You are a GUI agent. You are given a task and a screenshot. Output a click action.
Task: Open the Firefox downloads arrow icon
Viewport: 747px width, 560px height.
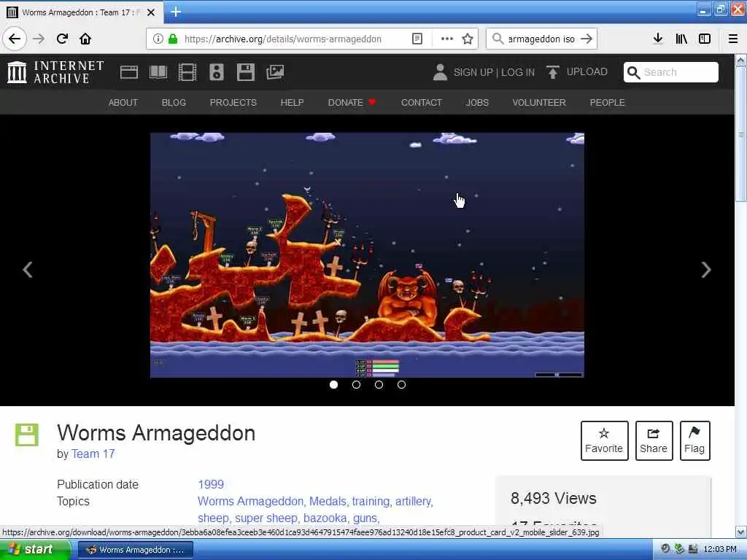(x=658, y=39)
